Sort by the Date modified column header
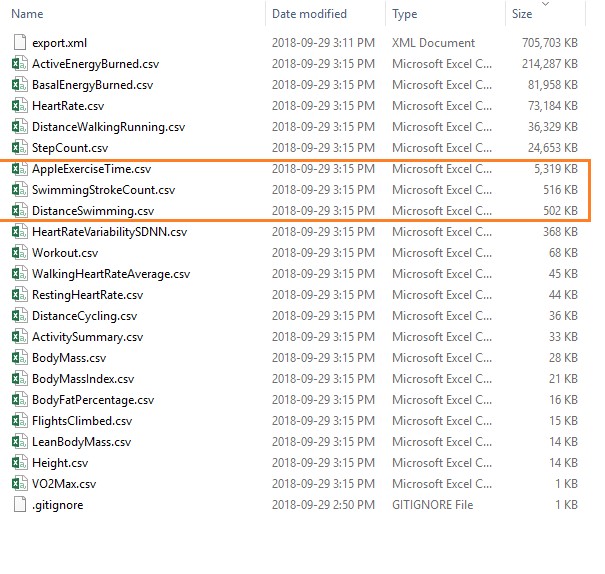This screenshot has width=605, height=574. (x=309, y=14)
